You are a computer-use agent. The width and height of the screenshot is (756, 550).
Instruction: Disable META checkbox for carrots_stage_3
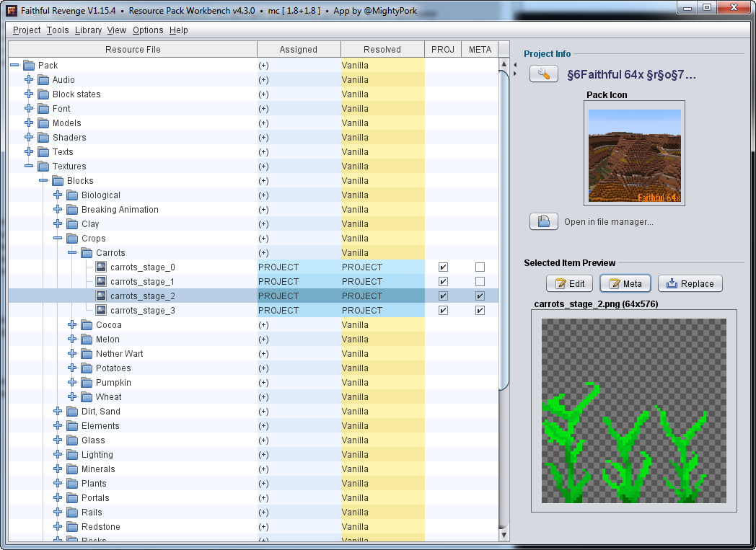[480, 311]
